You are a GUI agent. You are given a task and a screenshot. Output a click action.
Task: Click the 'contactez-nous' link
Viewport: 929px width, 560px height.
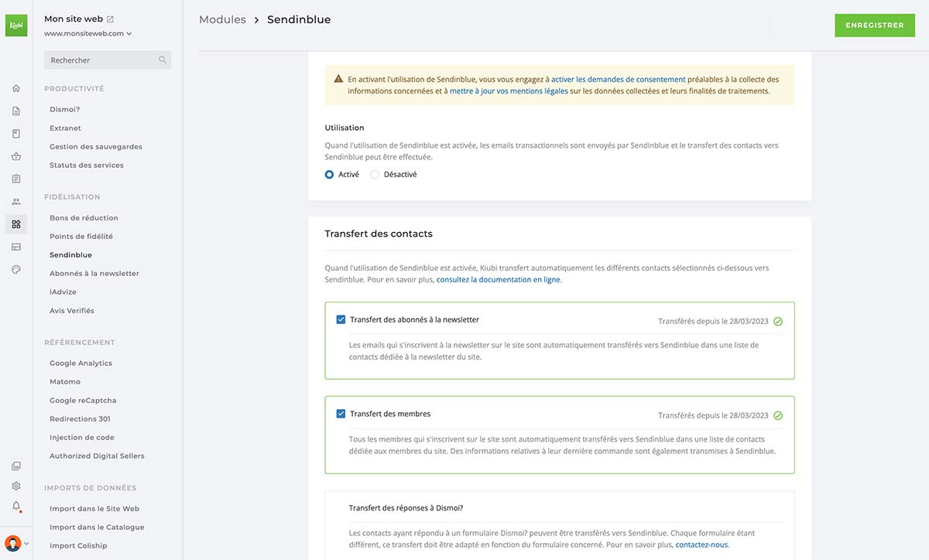(701, 545)
